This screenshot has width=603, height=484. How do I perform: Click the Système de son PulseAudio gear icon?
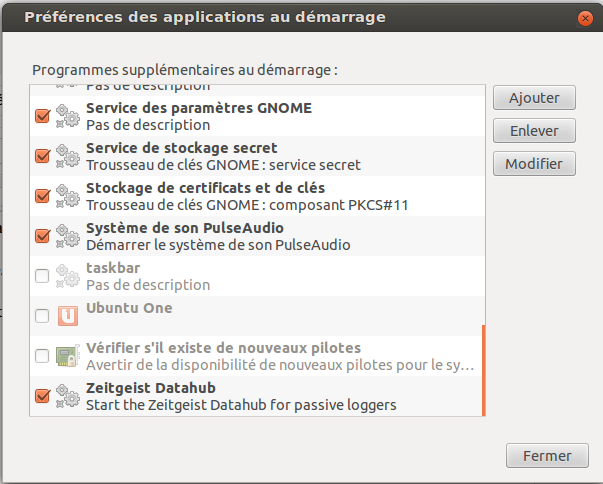point(67,236)
